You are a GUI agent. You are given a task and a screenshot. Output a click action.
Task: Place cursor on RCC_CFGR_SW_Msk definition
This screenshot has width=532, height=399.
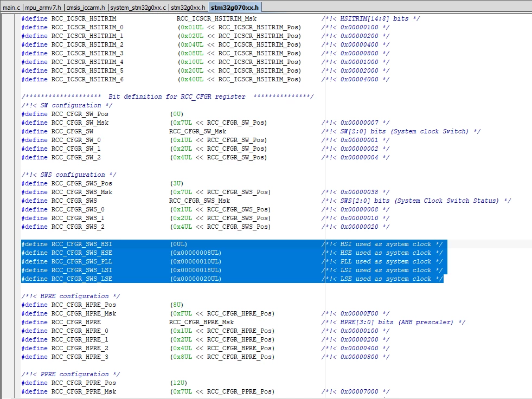click(x=205, y=123)
